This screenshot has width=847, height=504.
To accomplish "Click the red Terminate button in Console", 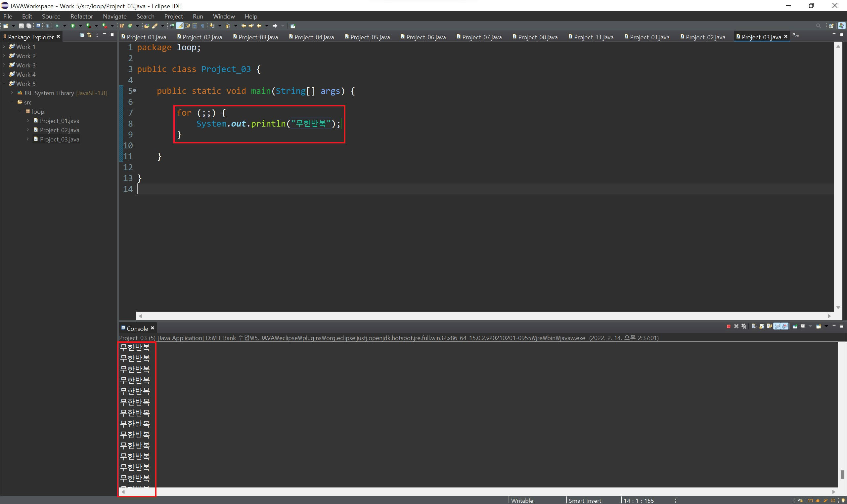I will point(728,327).
